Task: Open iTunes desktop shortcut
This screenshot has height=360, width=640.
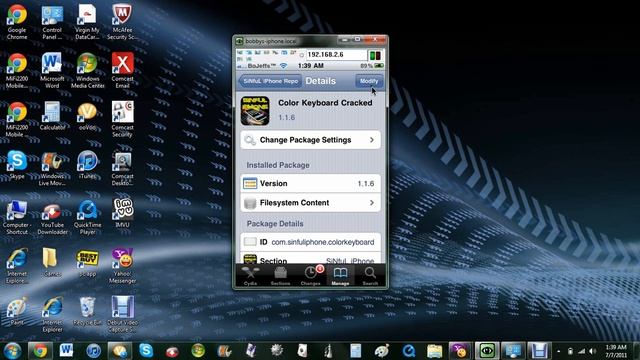Action: click(x=87, y=165)
